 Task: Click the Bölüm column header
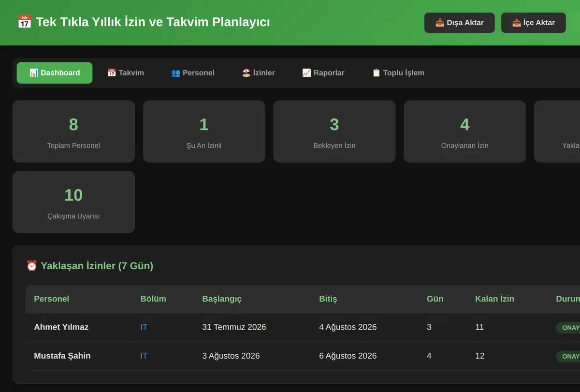(153, 299)
